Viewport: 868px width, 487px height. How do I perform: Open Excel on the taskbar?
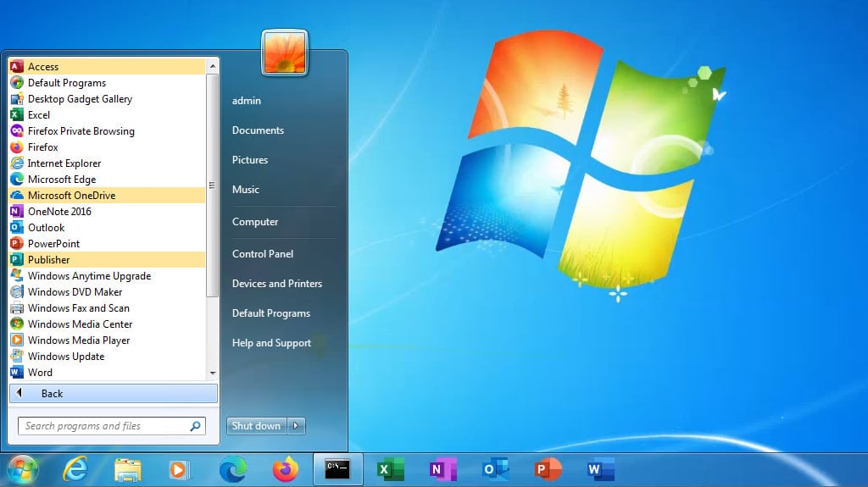tap(390, 470)
